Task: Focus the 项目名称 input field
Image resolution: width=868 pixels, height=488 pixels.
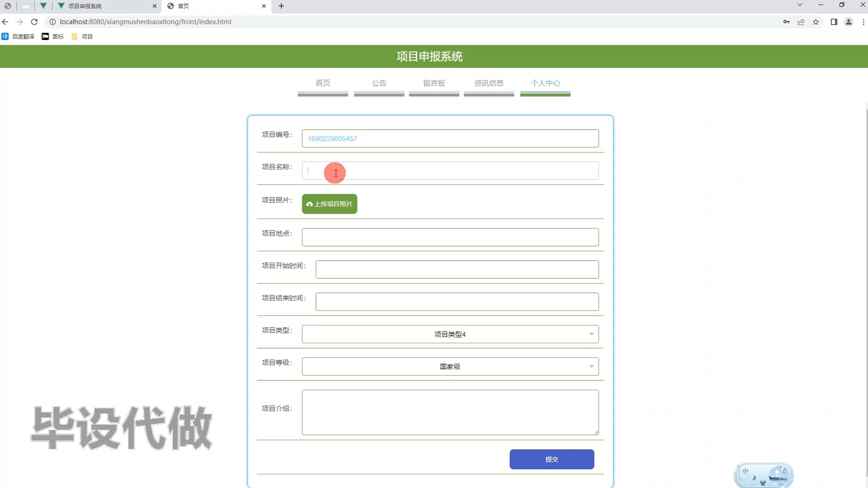Action: pyautogui.click(x=450, y=171)
